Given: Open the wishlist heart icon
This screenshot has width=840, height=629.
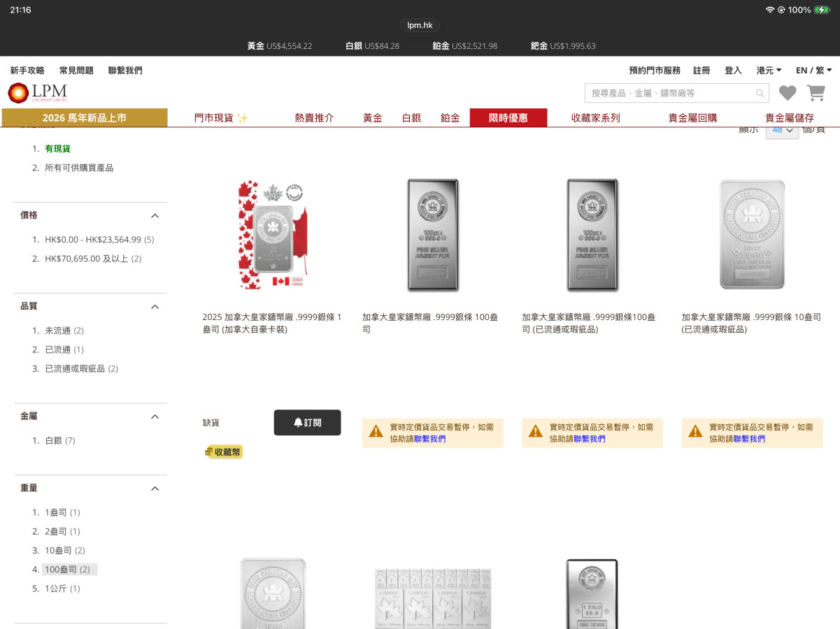Looking at the screenshot, I should click(788, 93).
